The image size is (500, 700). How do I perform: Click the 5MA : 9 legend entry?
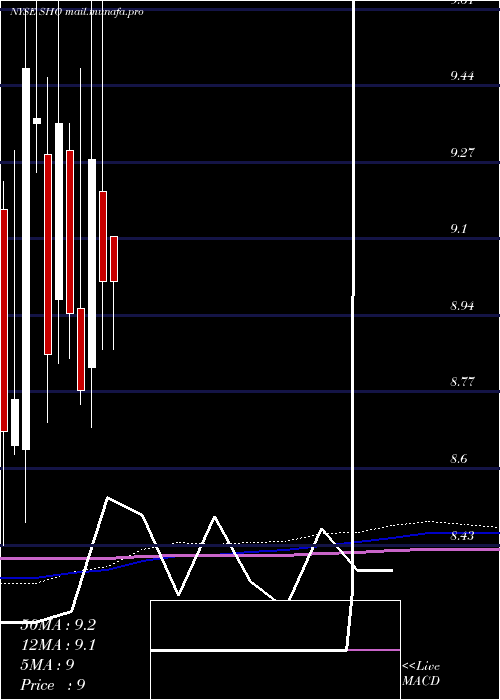coord(47,665)
